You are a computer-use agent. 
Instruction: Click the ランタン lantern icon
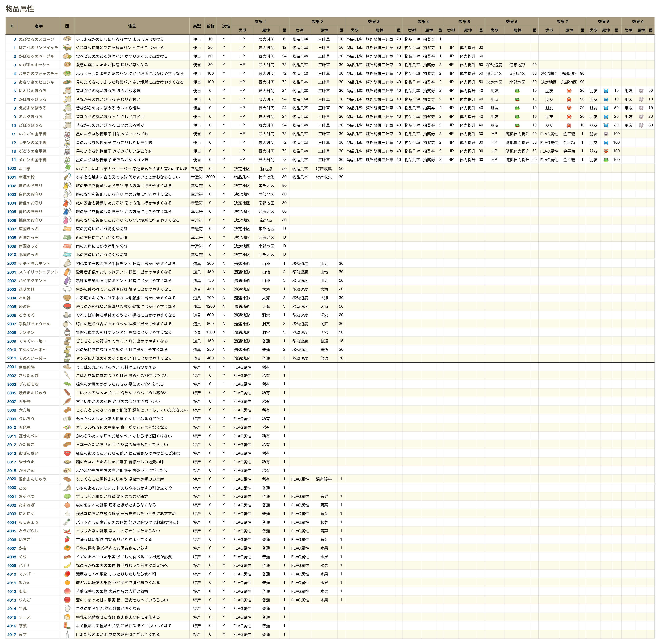click(x=67, y=332)
